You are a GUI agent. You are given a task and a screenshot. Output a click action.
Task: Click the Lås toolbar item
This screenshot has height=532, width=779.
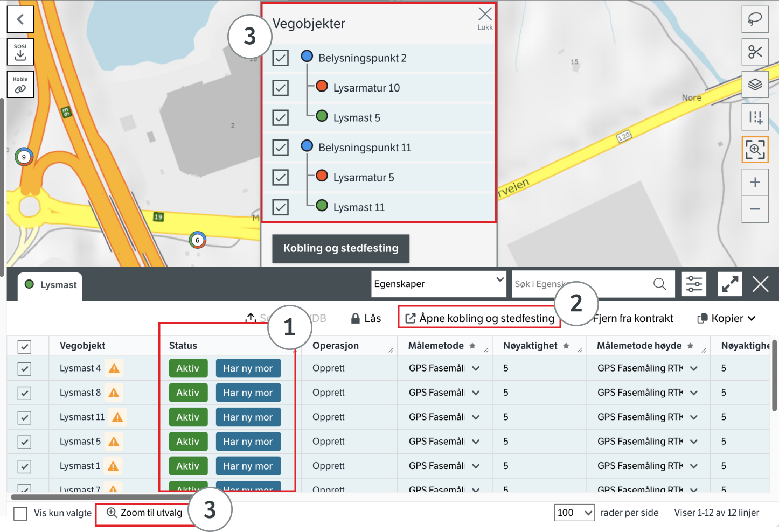(366, 318)
